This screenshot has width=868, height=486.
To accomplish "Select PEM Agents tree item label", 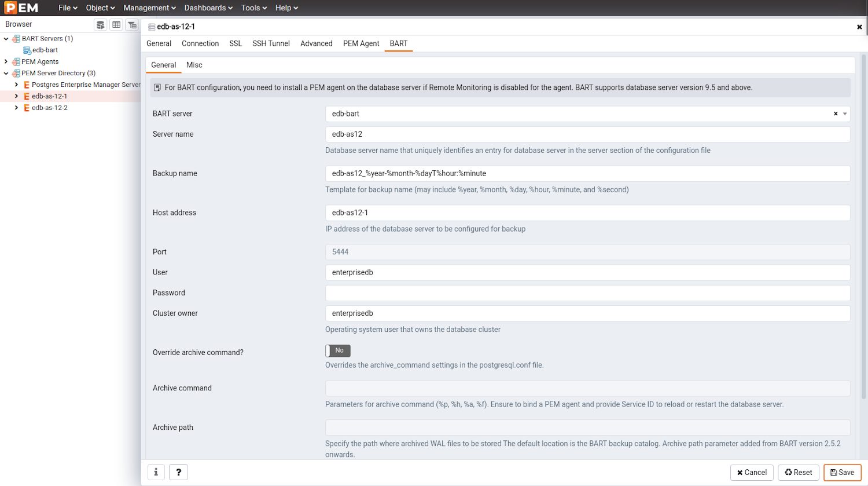I will (x=40, y=62).
